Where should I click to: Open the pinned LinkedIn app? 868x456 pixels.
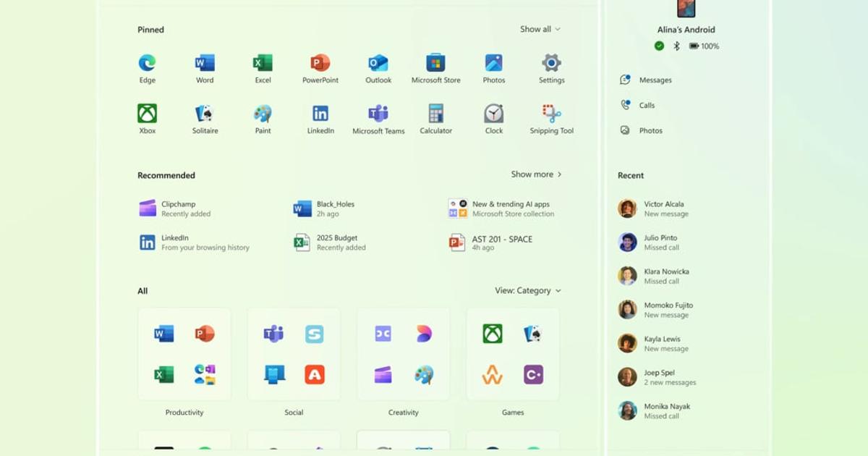click(320, 119)
